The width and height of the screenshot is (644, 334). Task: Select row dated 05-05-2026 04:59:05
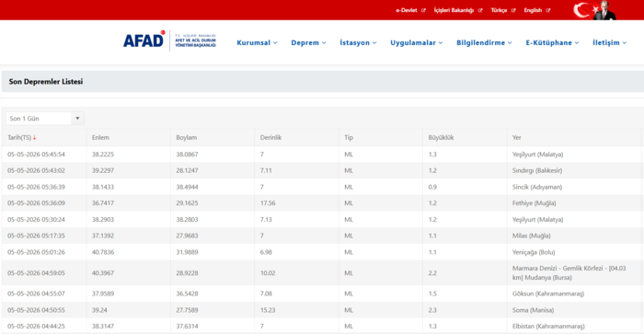coord(322,272)
